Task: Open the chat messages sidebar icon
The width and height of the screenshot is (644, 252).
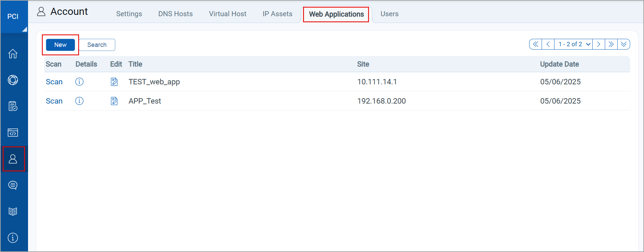Action: [x=13, y=185]
